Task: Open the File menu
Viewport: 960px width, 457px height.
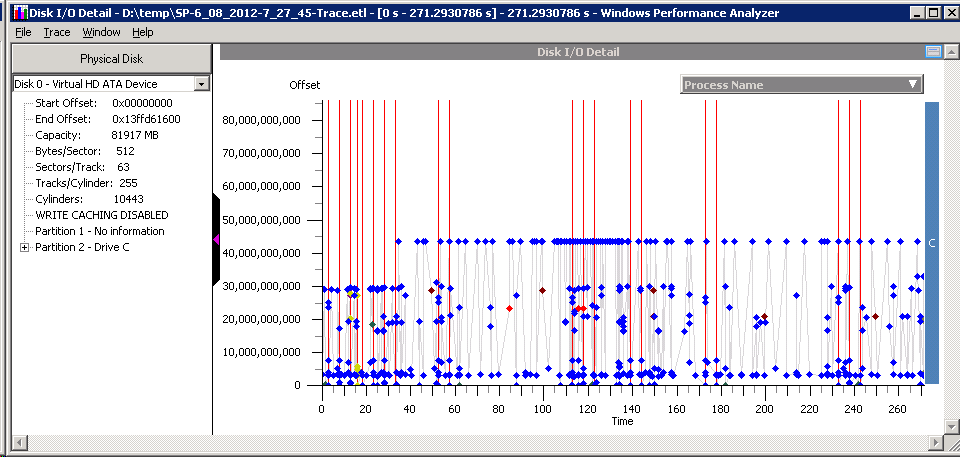Action: click(23, 32)
